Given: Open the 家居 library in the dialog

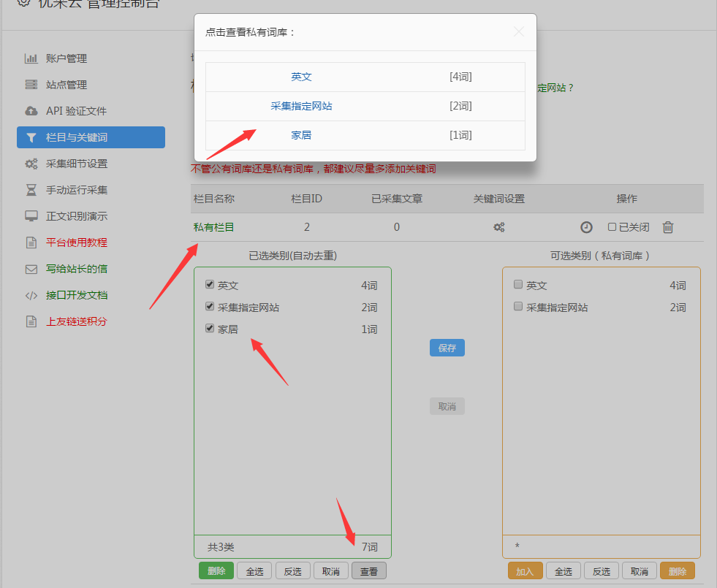Looking at the screenshot, I should (x=301, y=135).
